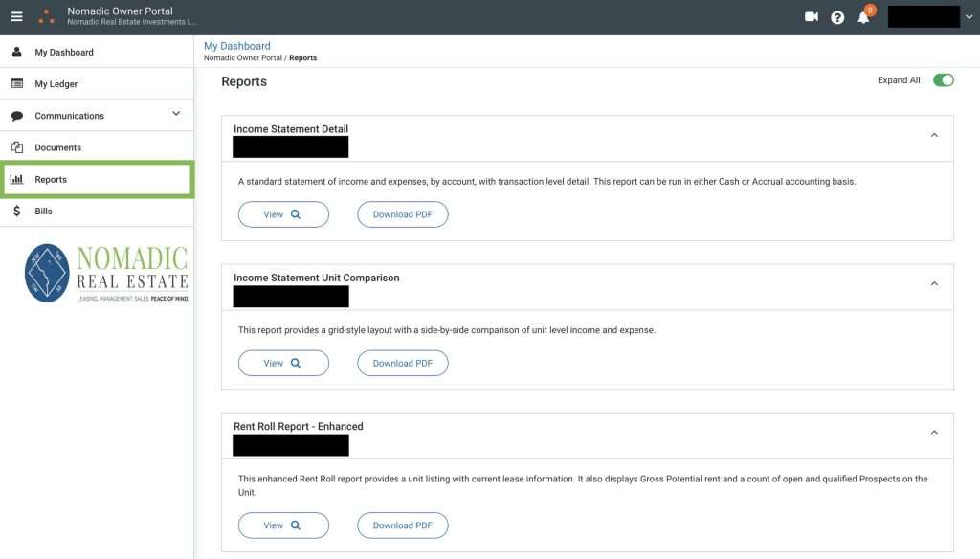Image resolution: width=980 pixels, height=559 pixels.
Task: Select Reports in the sidebar
Action: (51, 180)
